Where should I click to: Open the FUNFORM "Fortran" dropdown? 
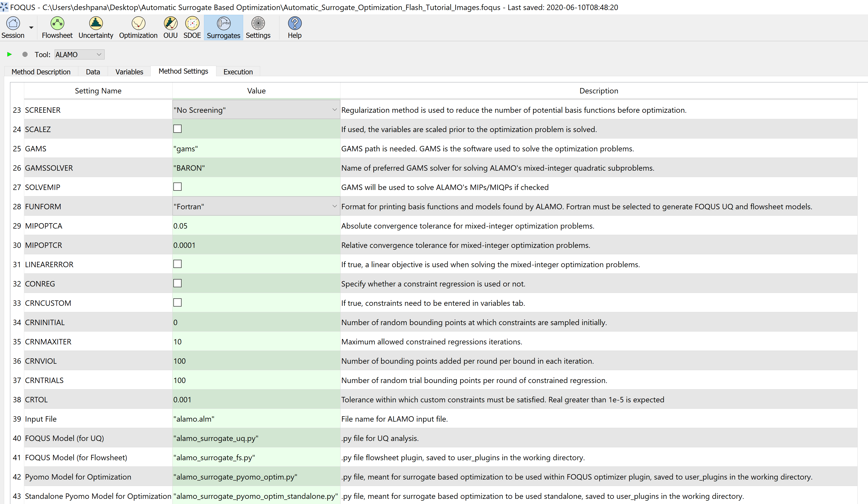coord(256,206)
